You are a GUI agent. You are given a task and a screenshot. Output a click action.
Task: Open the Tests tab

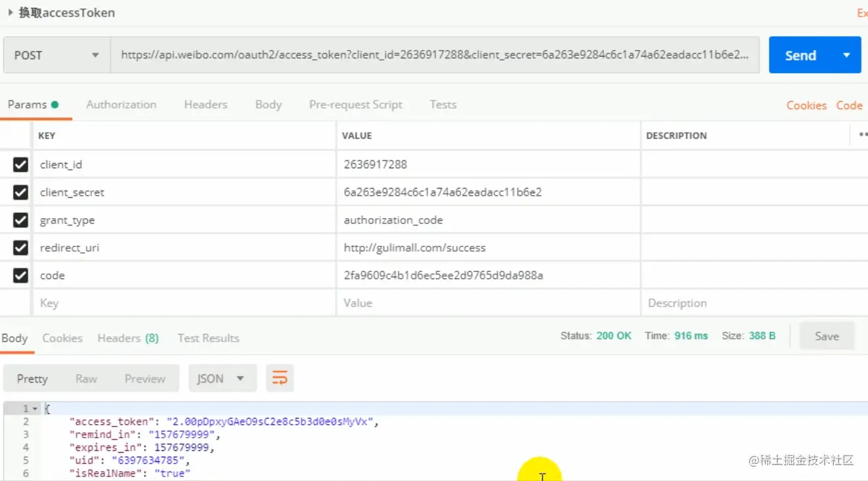point(443,104)
